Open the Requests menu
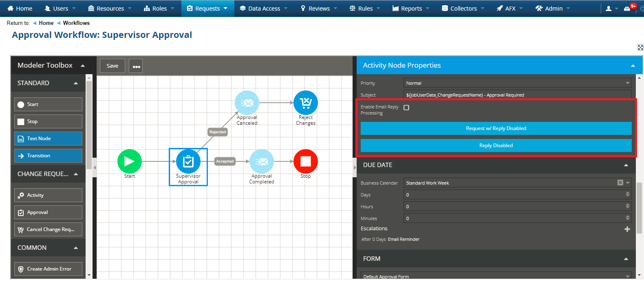Image resolution: width=644 pixels, height=282 pixels. pos(207,9)
